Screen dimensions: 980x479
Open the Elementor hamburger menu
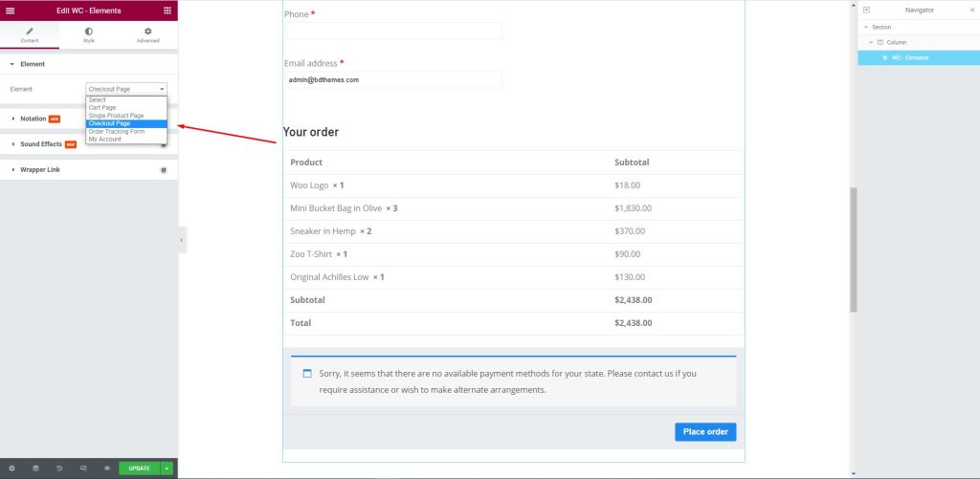coord(11,10)
